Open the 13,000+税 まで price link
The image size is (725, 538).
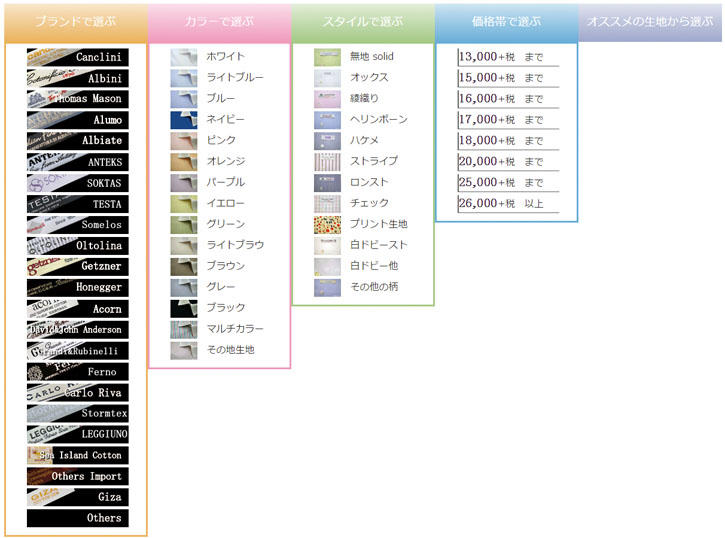(501, 57)
